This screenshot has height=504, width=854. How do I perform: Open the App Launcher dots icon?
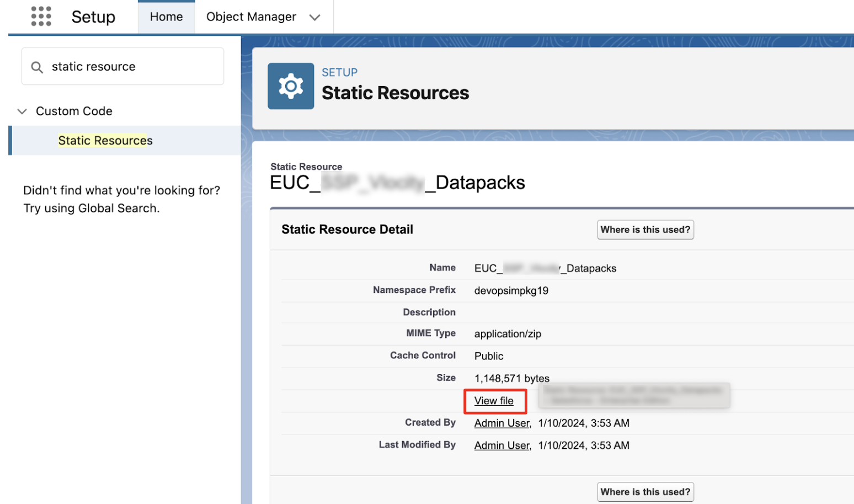(41, 17)
